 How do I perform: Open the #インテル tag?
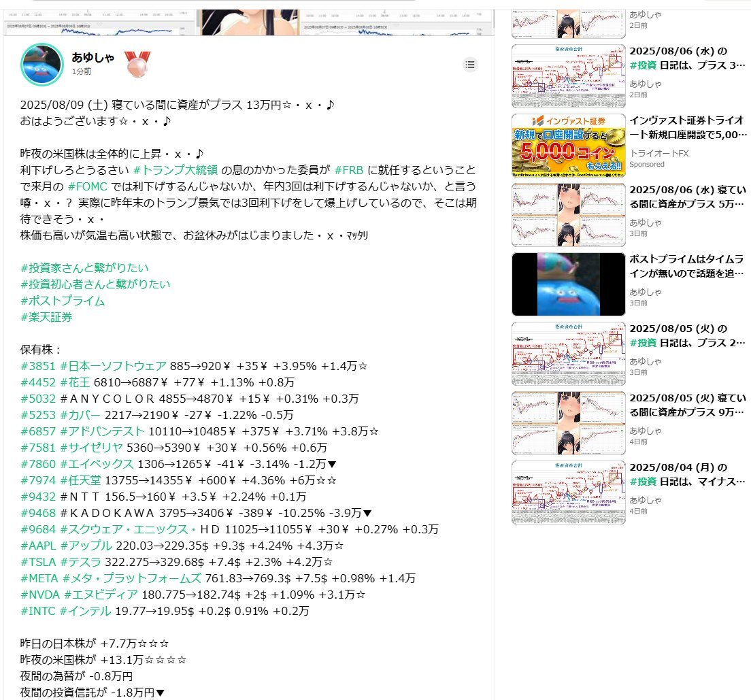pos(86,611)
